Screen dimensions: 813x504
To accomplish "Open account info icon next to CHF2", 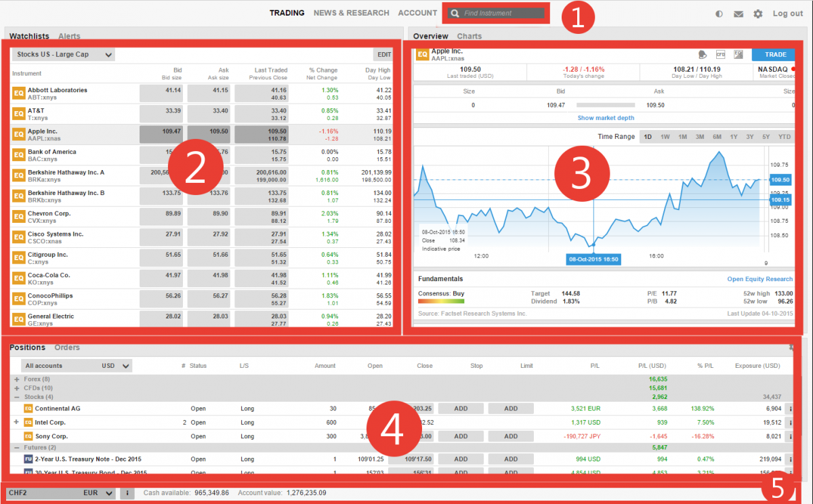I will coord(127,493).
